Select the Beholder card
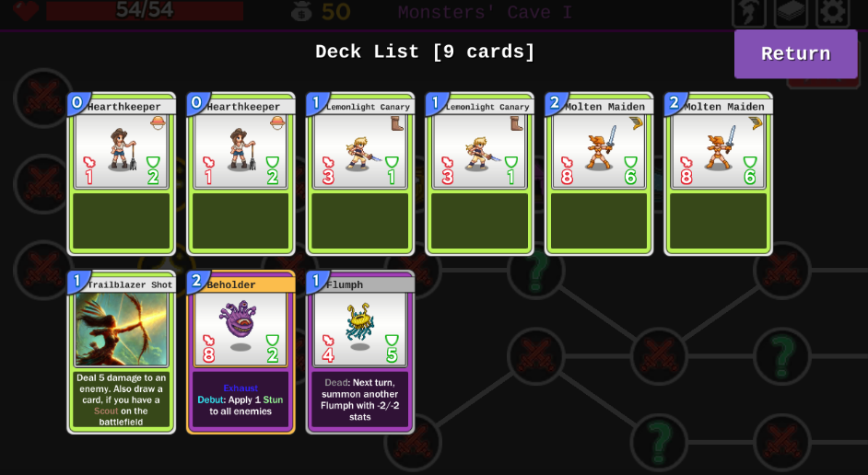The image size is (868, 475). [x=240, y=353]
